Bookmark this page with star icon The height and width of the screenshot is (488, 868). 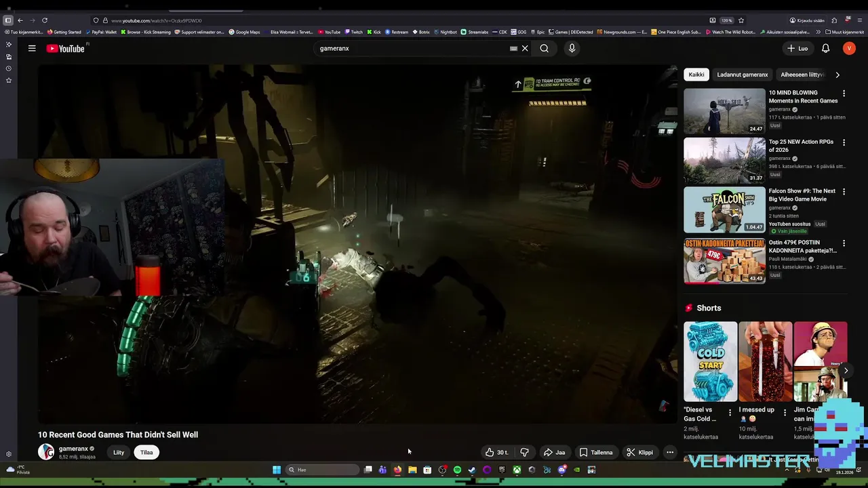[x=741, y=20]
